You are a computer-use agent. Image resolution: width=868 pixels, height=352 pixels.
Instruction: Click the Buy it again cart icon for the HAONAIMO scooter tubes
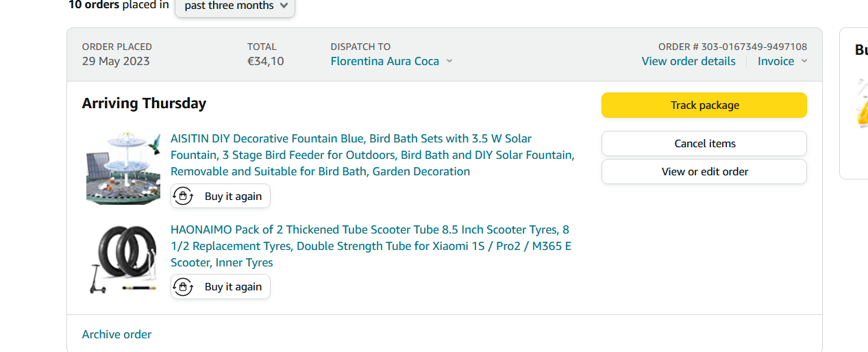tap(183, 287)
